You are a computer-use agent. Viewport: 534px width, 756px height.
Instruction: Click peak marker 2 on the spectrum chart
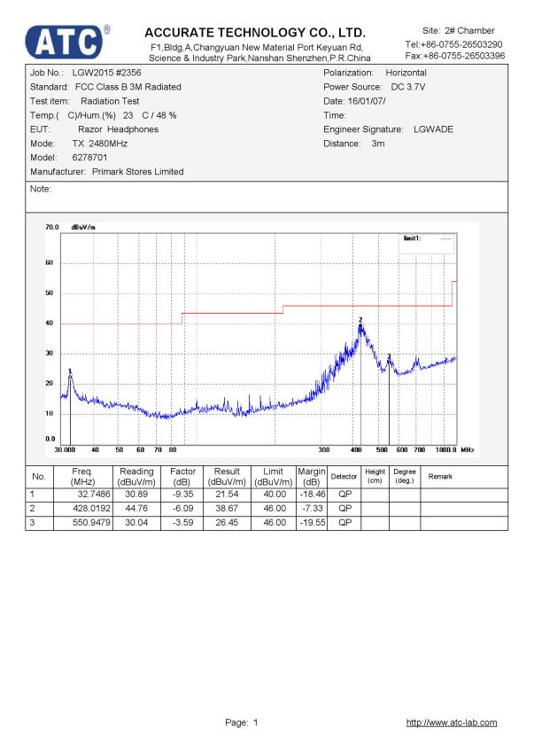[360, 320]
